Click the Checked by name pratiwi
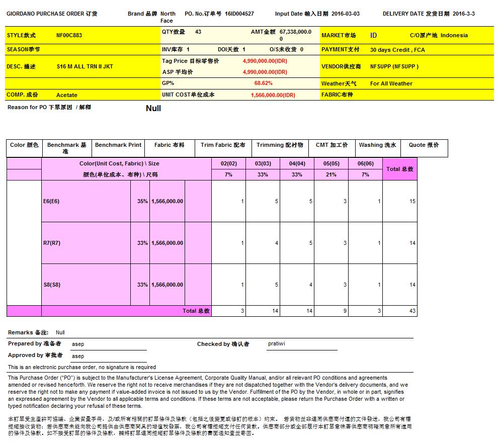Screen dimensions: 498x448 tap(276, 344)
